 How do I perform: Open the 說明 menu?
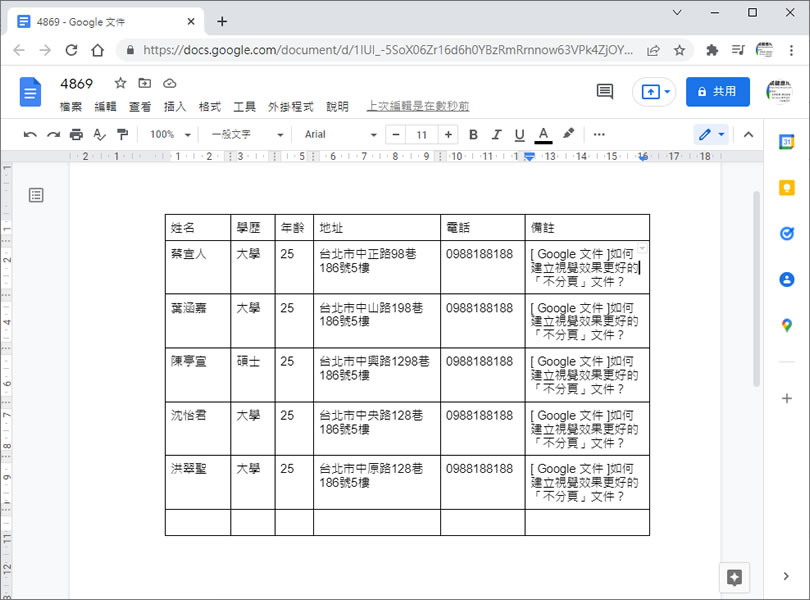pyautogui.click(x=337, y=107)
